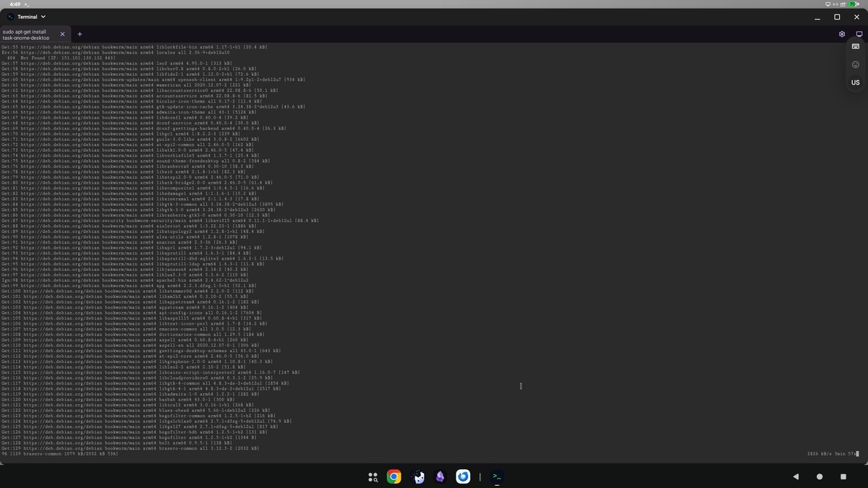This screenshot has height=488, width=868.
Task: Open the white and dark blue taskbar app
Action: point(417,476)
